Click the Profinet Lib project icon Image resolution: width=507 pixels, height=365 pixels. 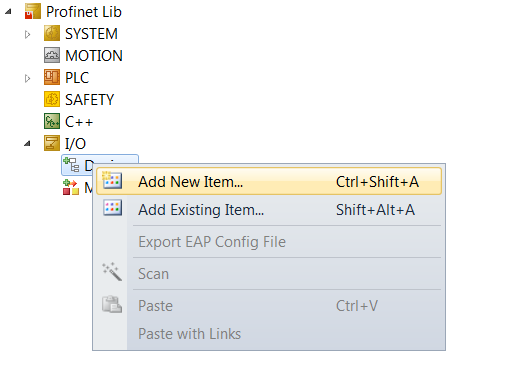(33, 12)
